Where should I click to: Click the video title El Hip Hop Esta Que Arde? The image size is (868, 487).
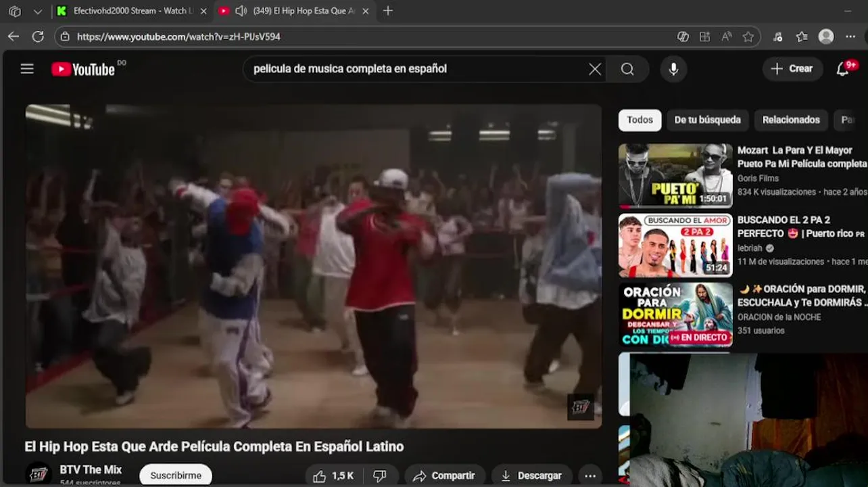tap(214, 446)
